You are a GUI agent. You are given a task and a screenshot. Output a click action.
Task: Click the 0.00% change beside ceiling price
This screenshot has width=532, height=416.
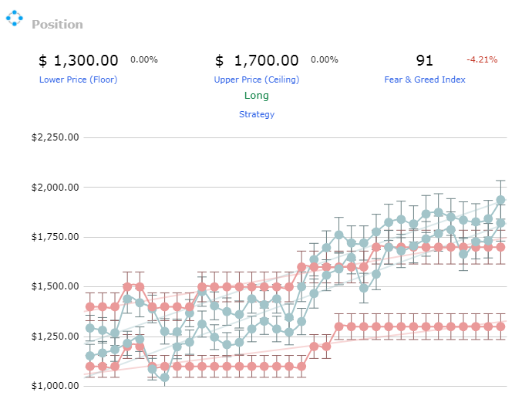[x=325, y=59]
